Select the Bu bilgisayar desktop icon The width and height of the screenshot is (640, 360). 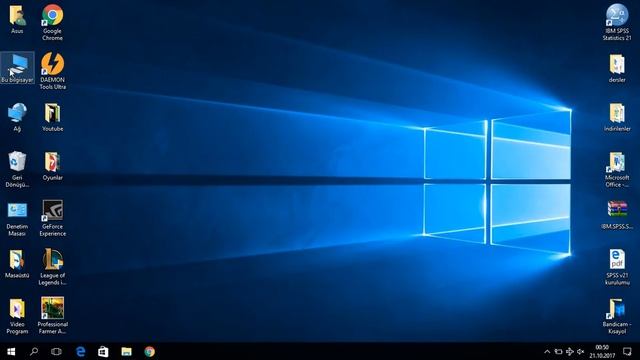pos(17,68)
